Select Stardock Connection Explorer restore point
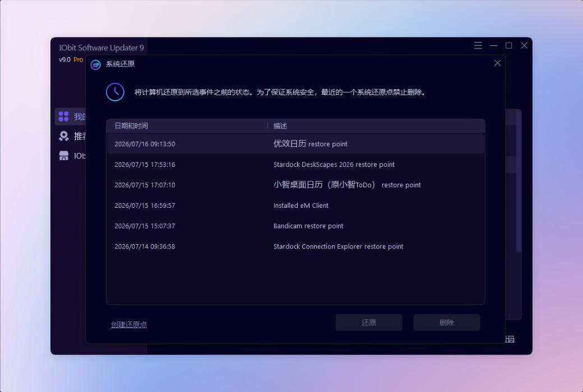Viewport: 583px width, 392px height. 295,246
